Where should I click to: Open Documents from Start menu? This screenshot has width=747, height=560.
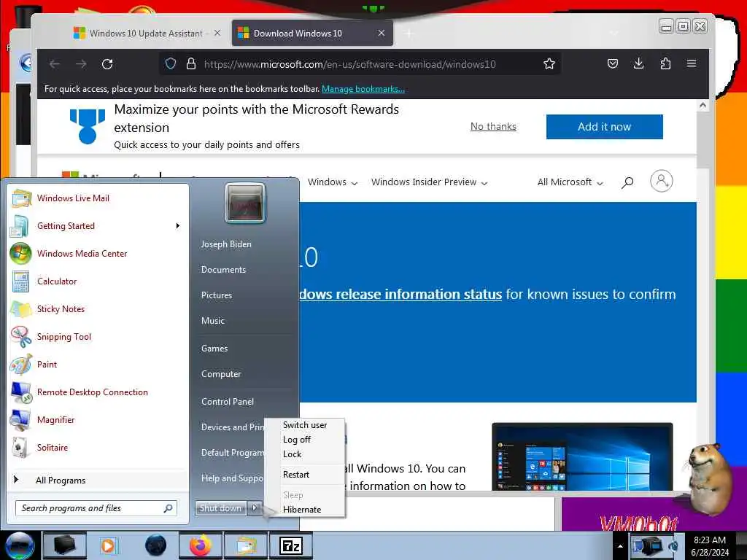[x=223, y=270]
